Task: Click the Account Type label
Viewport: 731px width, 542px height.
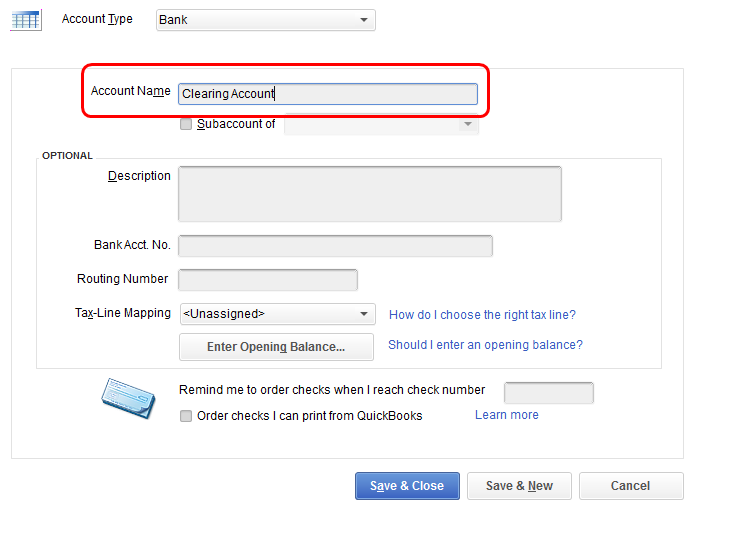Action: [97, 19]
